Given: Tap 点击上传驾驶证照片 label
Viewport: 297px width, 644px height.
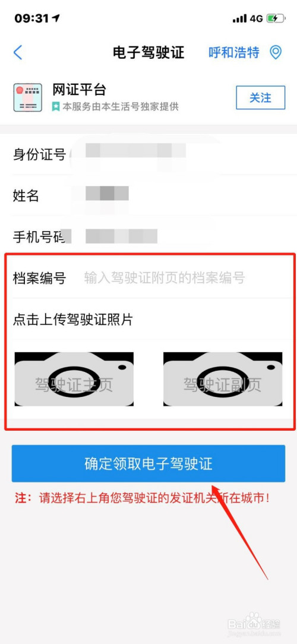Looking at the screenshot, I should [72, 319].
